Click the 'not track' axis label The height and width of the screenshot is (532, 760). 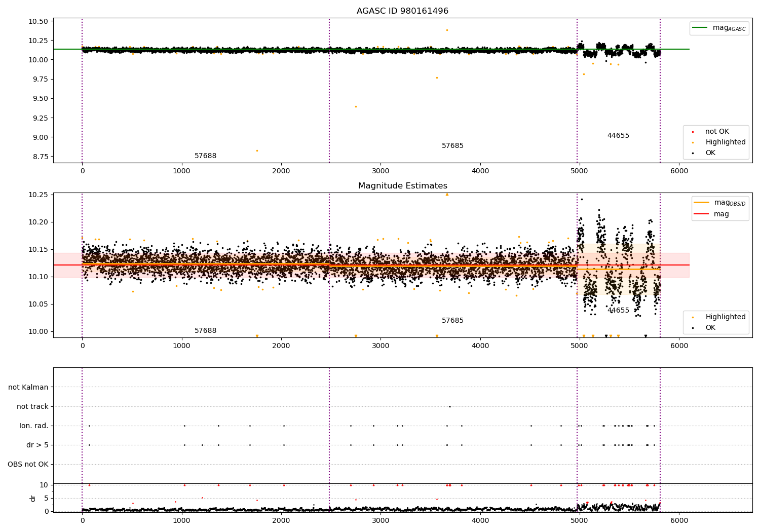(x=32, y=406)
